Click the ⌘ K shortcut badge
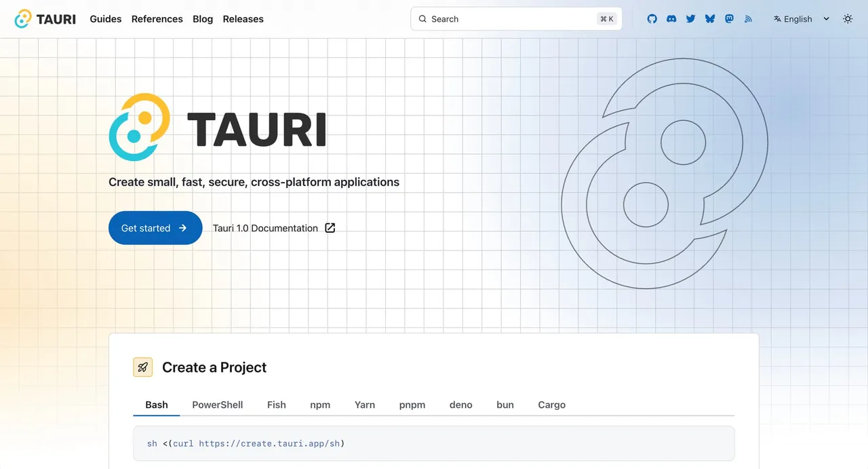 [x=607, y=19]
